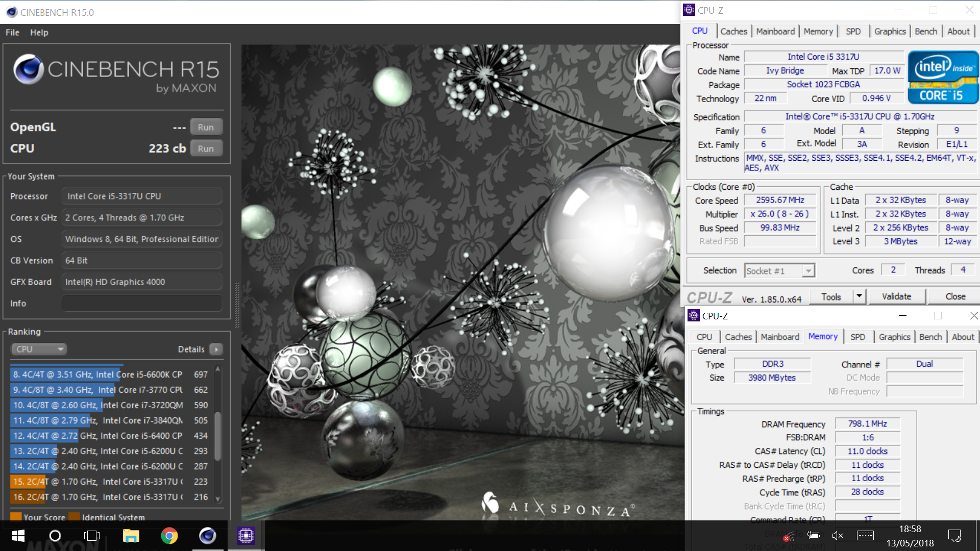Click the Cinebench title bar icon

[x=11, y=12]
